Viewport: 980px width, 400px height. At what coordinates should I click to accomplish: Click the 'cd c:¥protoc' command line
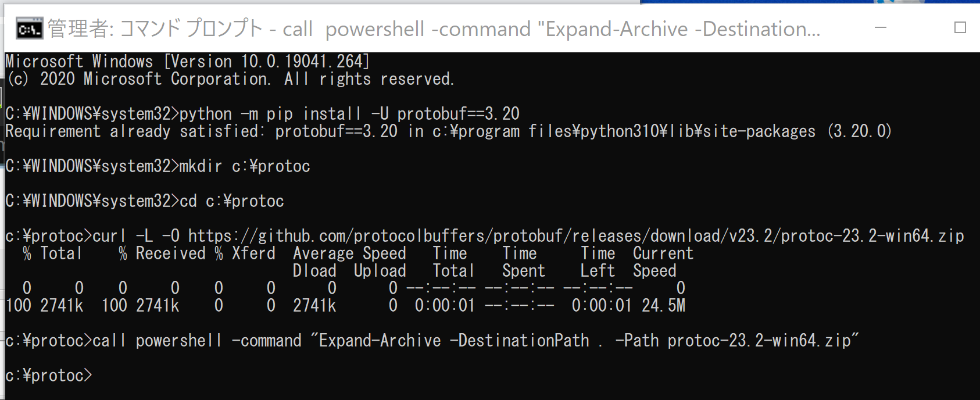coord(145,201)
